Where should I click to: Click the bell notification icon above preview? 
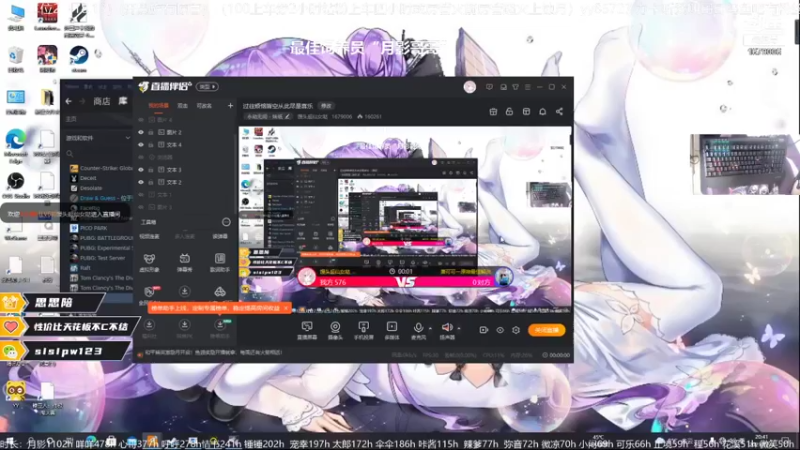click(x=542, y=111)
